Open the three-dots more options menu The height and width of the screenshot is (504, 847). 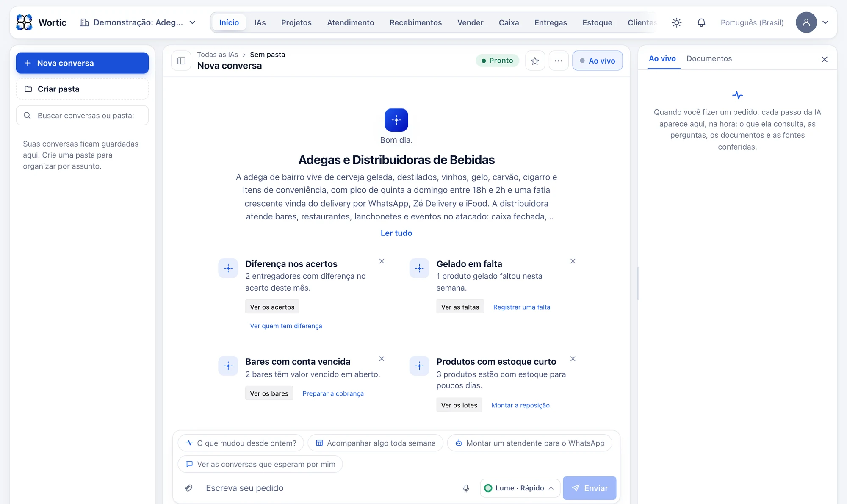559,61
